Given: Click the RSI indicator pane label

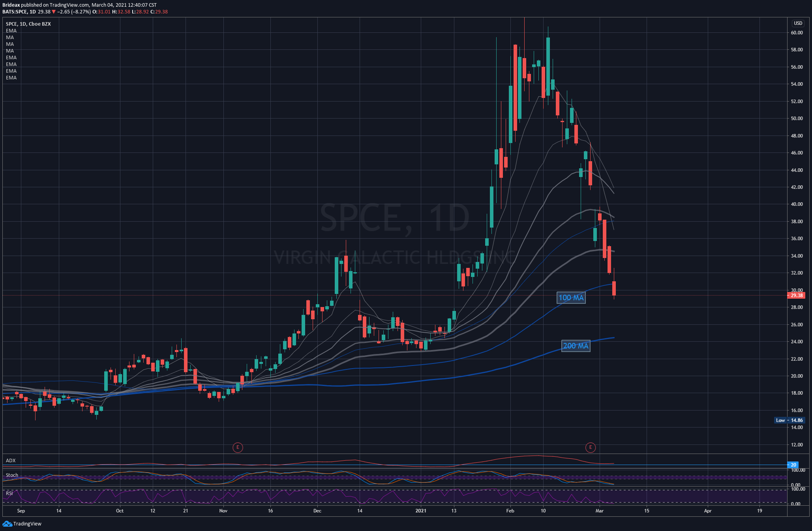Looking at the screenshot, I should (9, 493).
